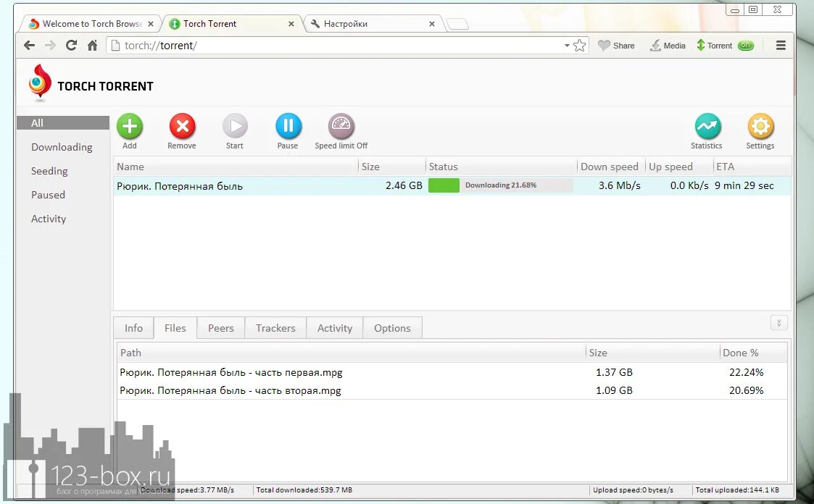The width and height of the screenshot is (814, 504).
Task: Click Total downloaded:539.7 MB status entry
Action: point(304,490)
